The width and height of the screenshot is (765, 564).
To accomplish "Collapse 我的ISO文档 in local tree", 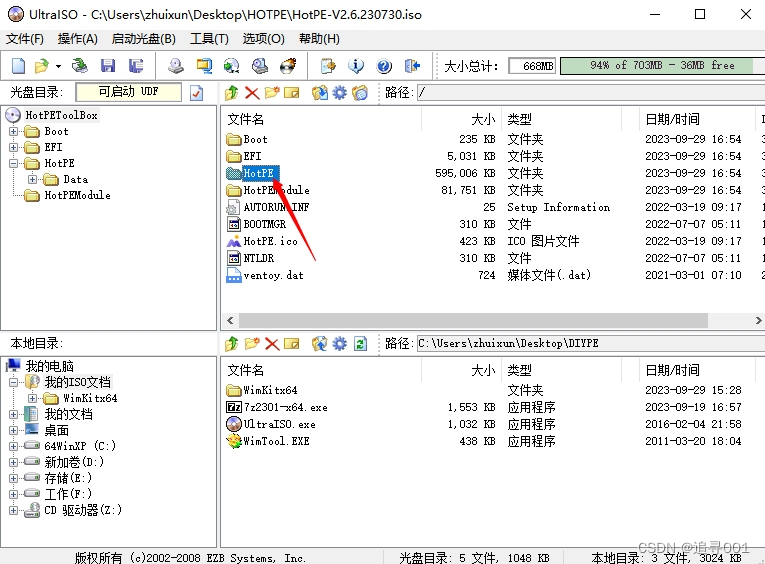I will click(x=14, y=382).
